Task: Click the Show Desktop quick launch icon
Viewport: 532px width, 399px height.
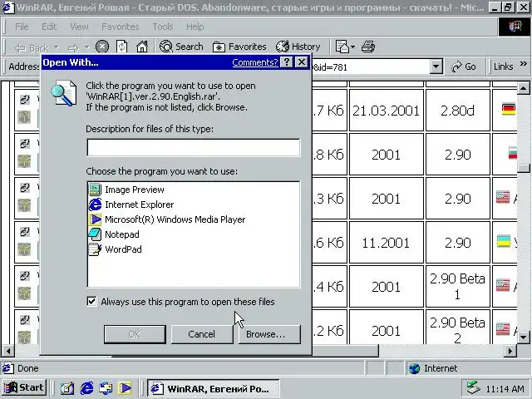Action: 66,388
